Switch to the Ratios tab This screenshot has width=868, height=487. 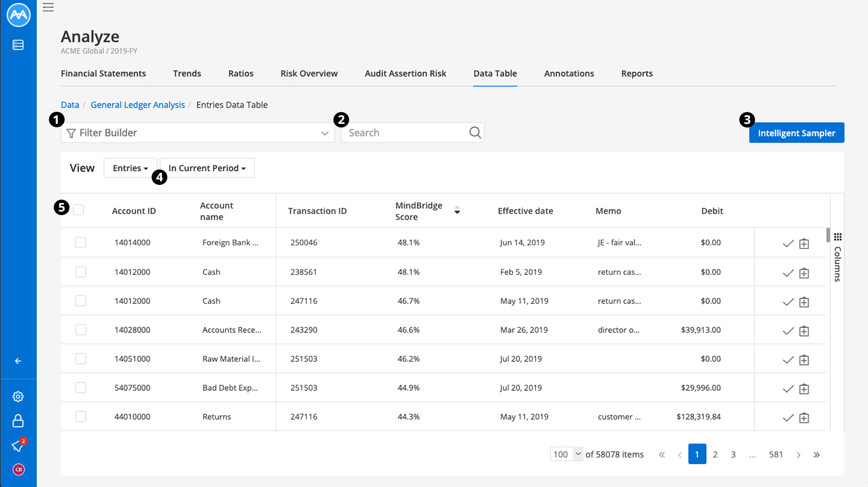click(x=241, y=73)
